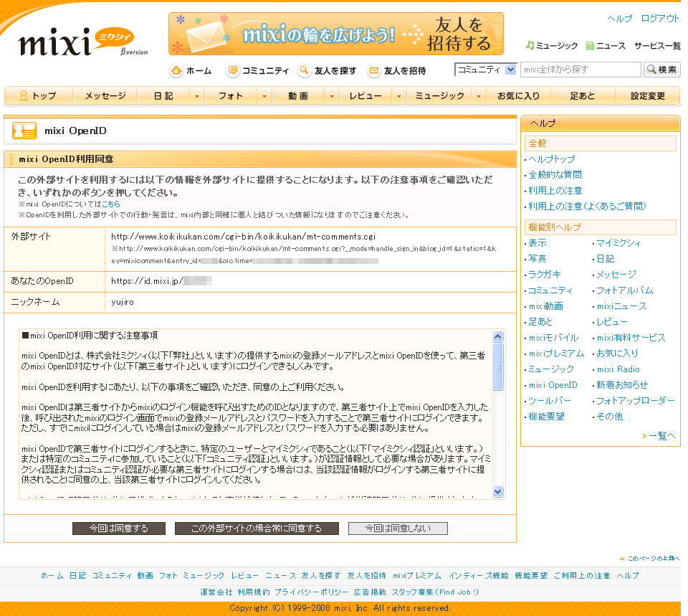
Task: Switch to the フォト tab
Action: (x=231, y=95)
